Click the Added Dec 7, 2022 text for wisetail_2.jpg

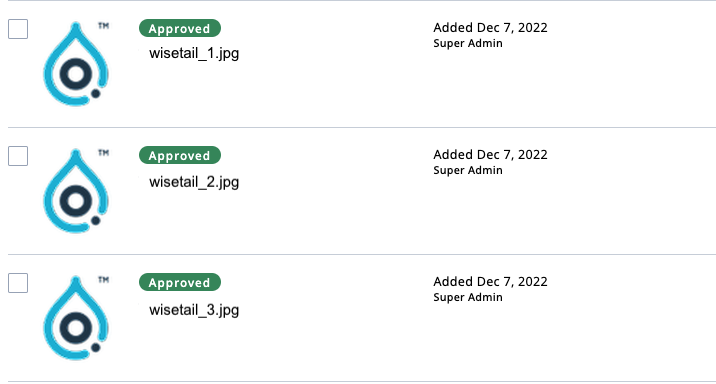click(x=490, y=155)
